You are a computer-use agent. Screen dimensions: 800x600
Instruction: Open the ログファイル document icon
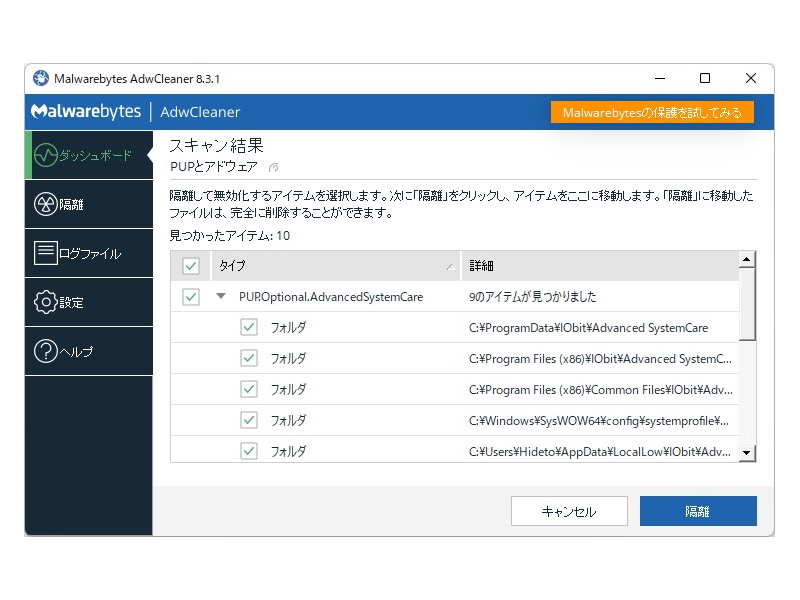tap(45, 252)
